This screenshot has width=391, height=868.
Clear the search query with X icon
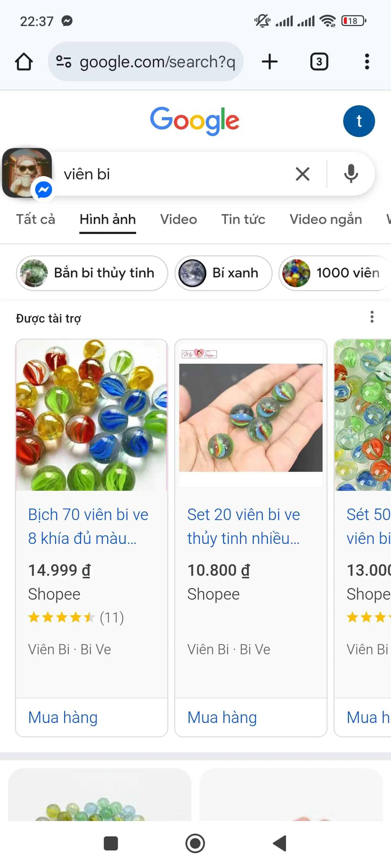(303, 174)
